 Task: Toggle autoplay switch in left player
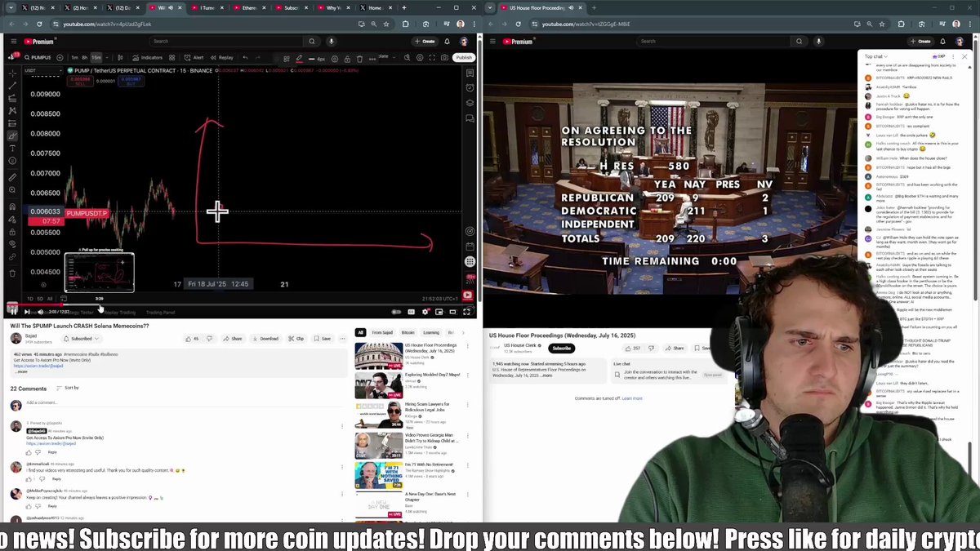pos(396,312)
